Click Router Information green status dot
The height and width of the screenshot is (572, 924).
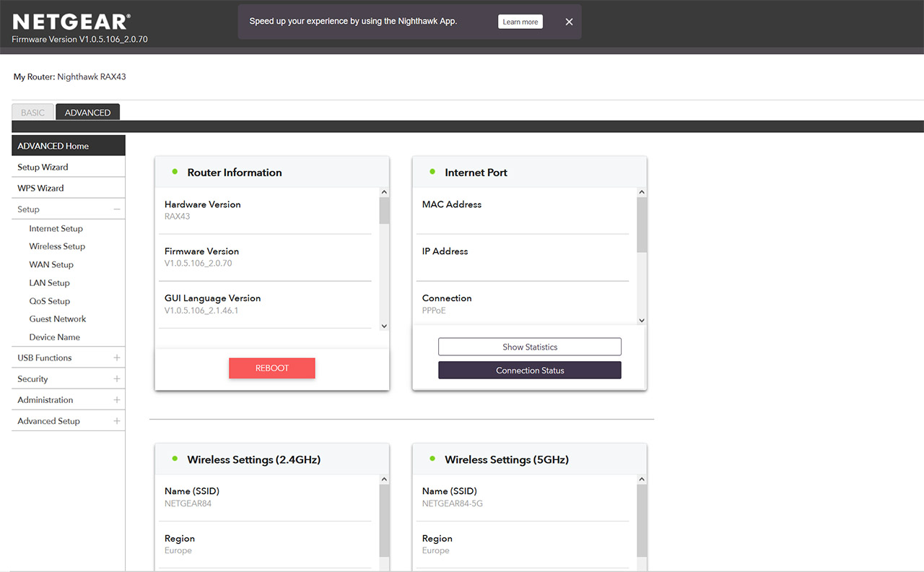pyautogui.click(x=175, y=172)
